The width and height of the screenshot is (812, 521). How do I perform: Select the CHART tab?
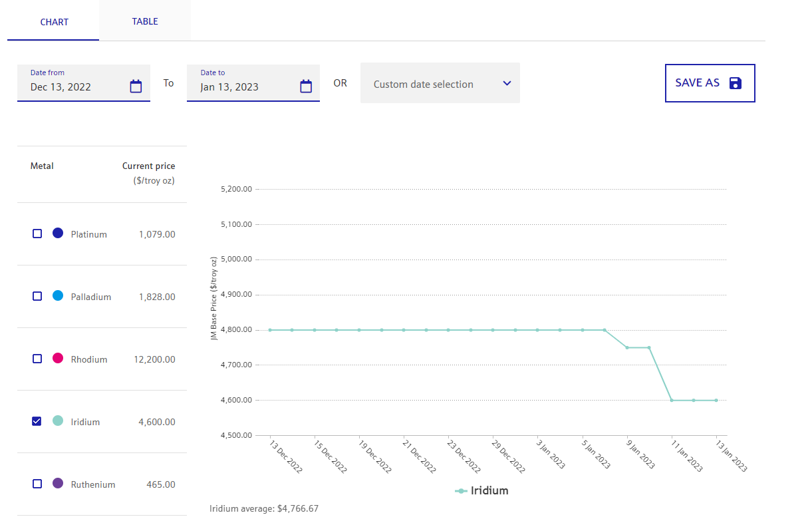point(54,22)
